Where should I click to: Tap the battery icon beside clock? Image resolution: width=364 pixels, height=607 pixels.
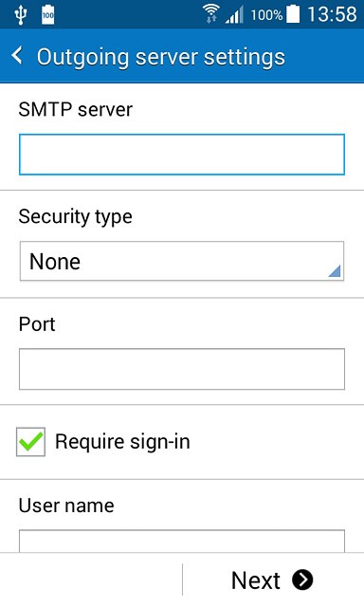[x=293, y=14]
